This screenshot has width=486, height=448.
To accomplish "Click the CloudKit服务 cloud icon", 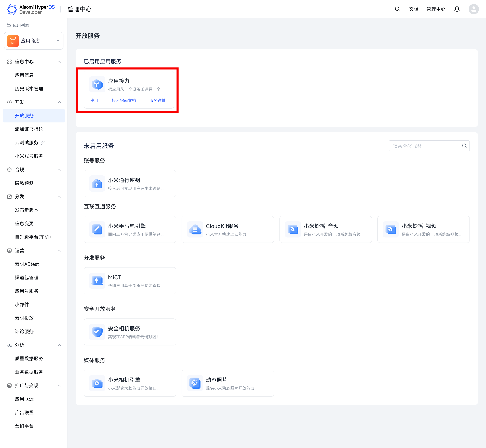I will click(195, 229).
